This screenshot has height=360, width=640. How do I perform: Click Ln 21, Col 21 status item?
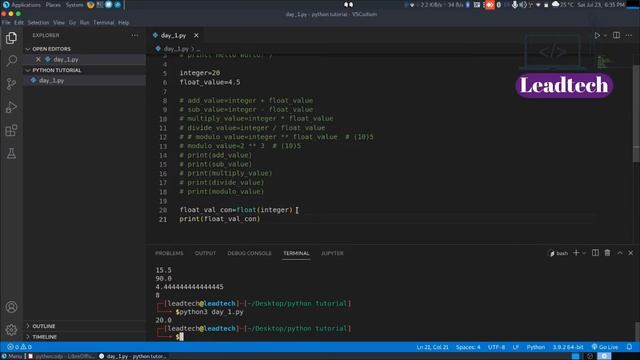[x=432, y=347]
